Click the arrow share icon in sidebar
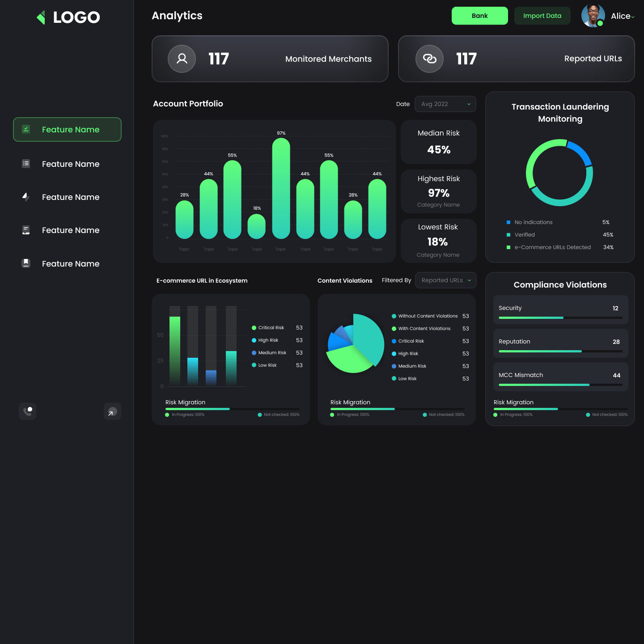 click(112, 411)
